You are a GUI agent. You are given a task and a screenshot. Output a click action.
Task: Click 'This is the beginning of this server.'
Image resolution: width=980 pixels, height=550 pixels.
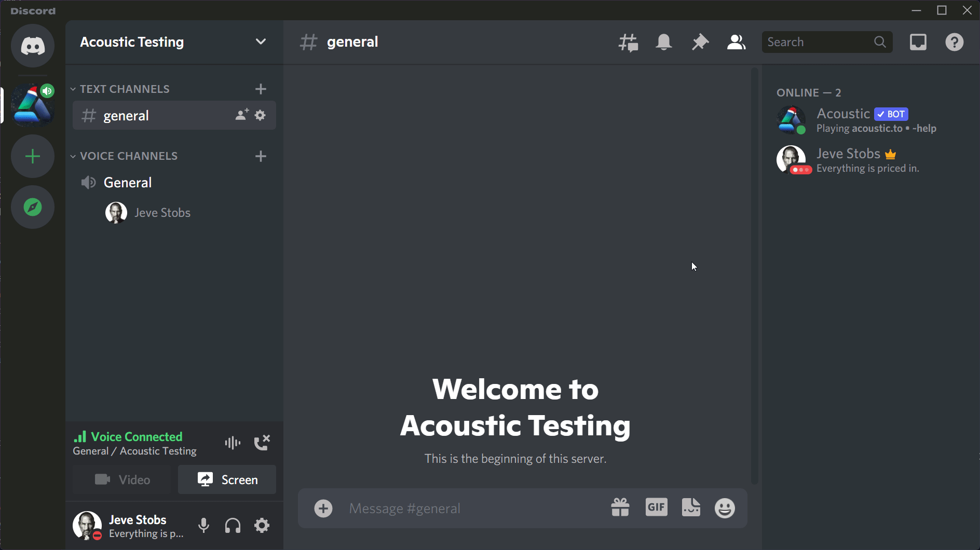(x=515, y=459)
